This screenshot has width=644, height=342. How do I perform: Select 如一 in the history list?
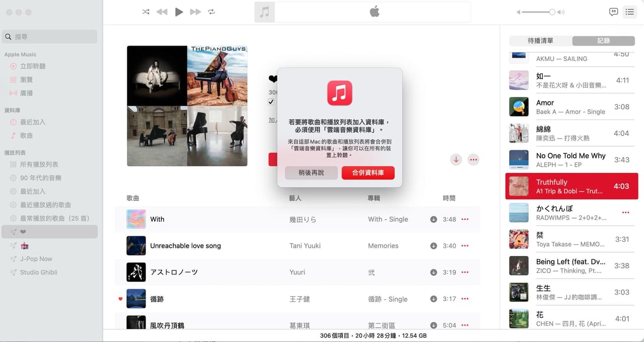[571, 80]
